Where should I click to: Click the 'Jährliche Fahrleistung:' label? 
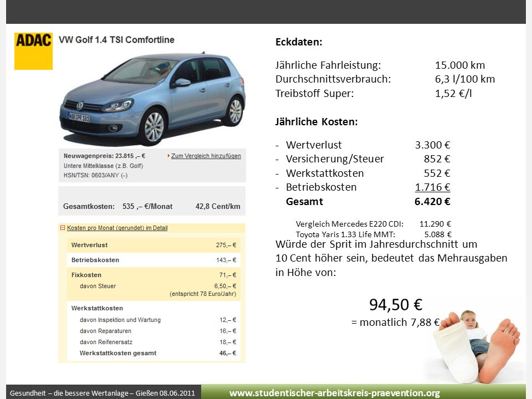pos(328,65)
